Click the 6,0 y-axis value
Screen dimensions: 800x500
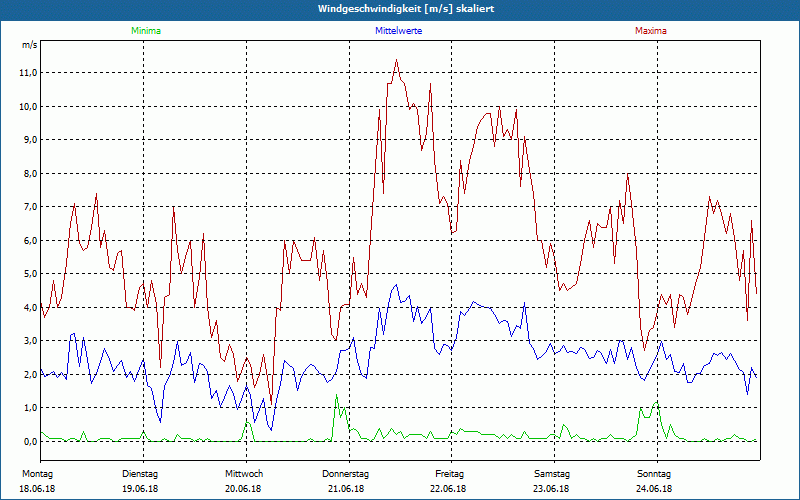click(x=31, y=240)
